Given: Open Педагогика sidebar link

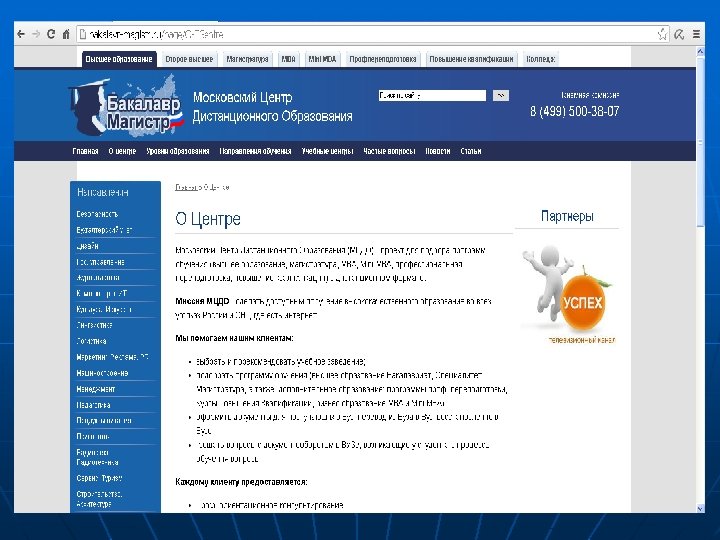Looking at the screenshot, I should [93, 405].
